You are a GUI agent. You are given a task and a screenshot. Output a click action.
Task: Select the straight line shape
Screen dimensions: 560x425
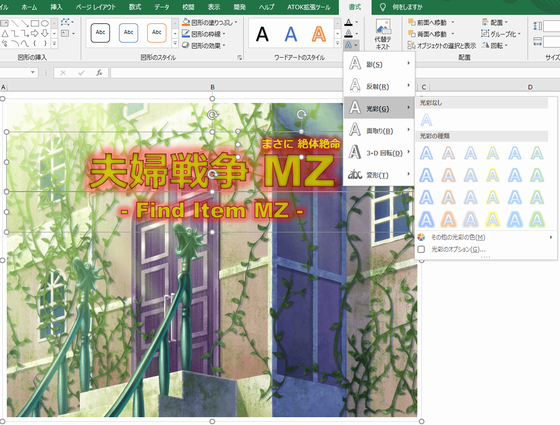[15, 24]
